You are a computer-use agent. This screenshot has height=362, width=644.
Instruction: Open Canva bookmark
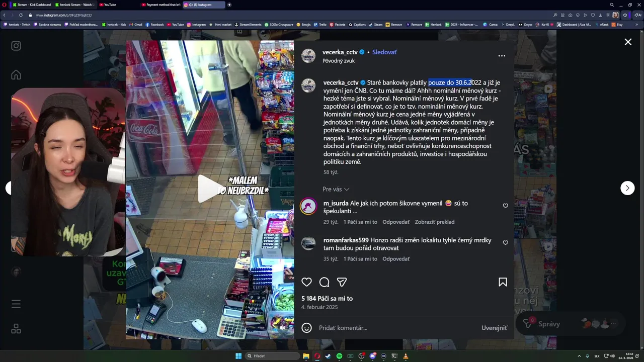tap(491, 24)
